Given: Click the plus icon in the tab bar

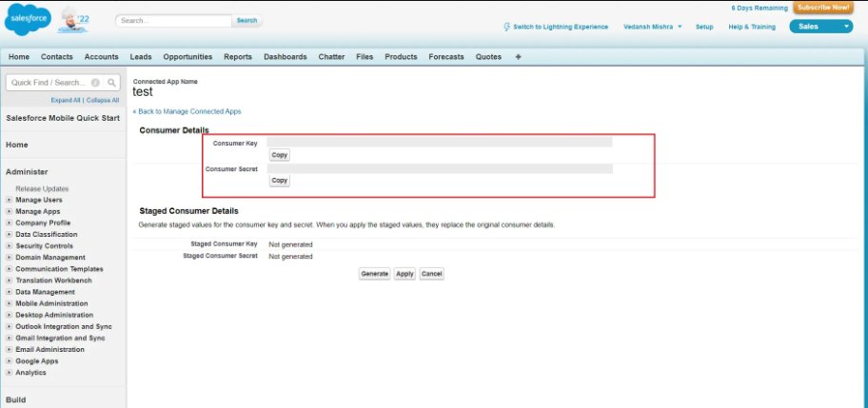Looking at the screenshot, I should pyautogui.click(x=518, y=56).
